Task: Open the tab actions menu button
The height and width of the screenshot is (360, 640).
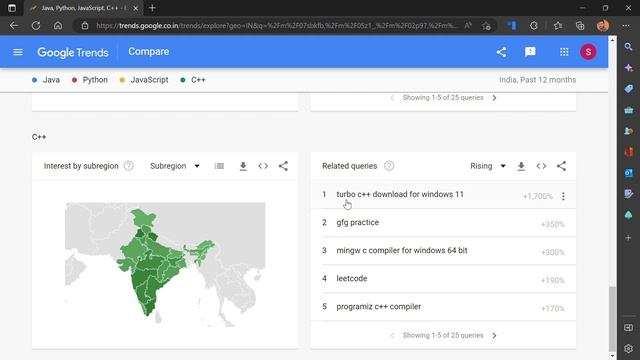Action: pyautogui.click(x=12, y=8)
